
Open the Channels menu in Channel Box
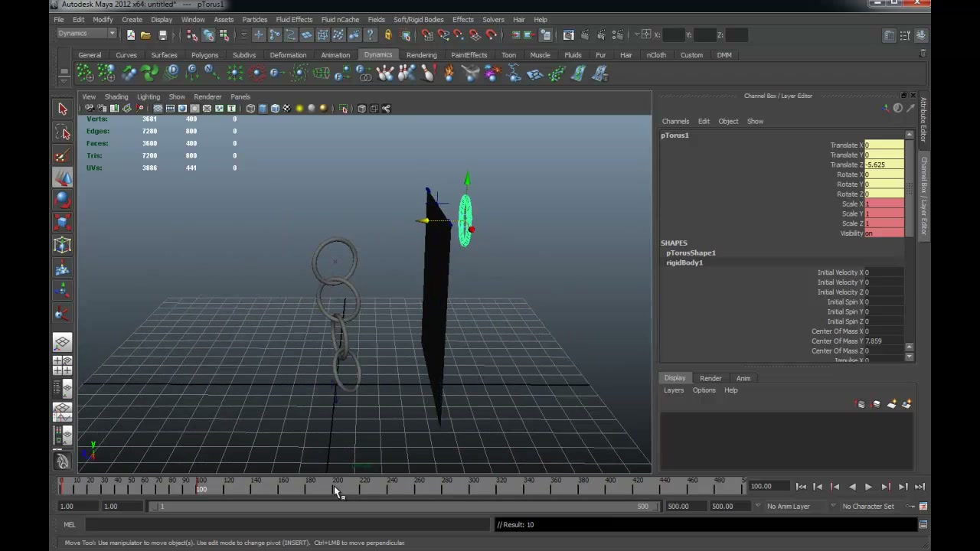pos(675,121)
